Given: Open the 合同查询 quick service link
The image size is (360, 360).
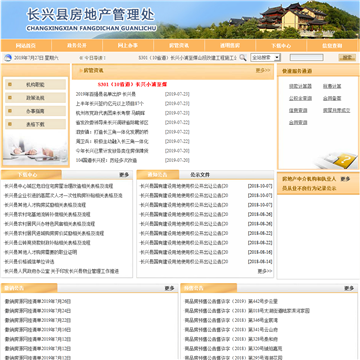Looking at the screenshot, I should (x=298, y=122).
